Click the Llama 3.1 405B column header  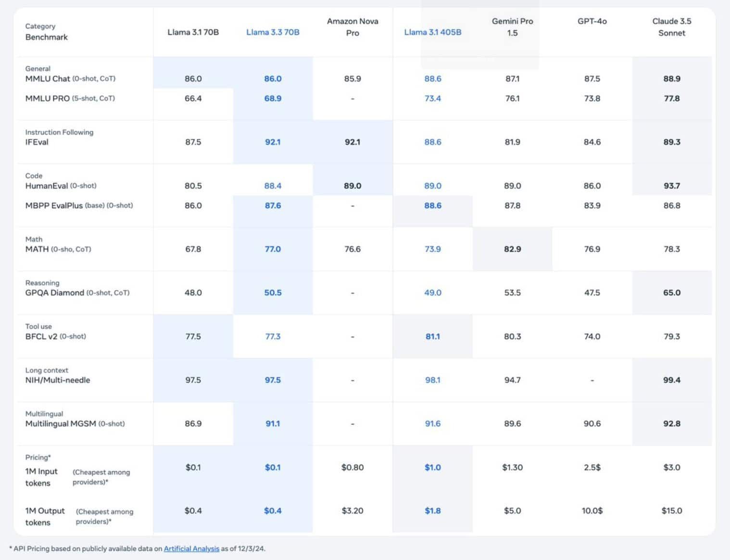point(432,32)
